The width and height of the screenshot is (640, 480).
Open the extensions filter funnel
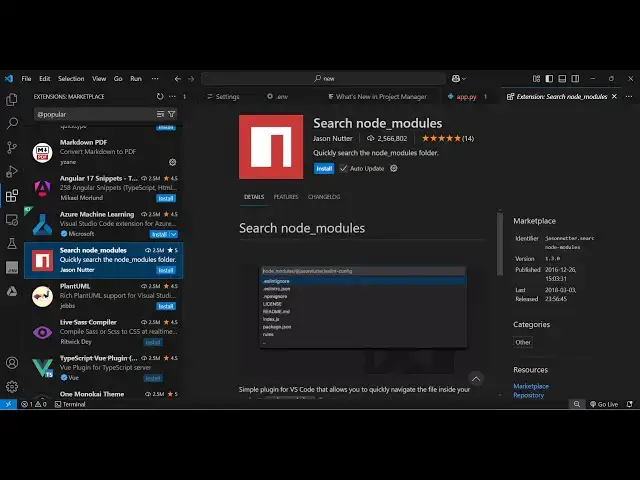coord(172,114)
